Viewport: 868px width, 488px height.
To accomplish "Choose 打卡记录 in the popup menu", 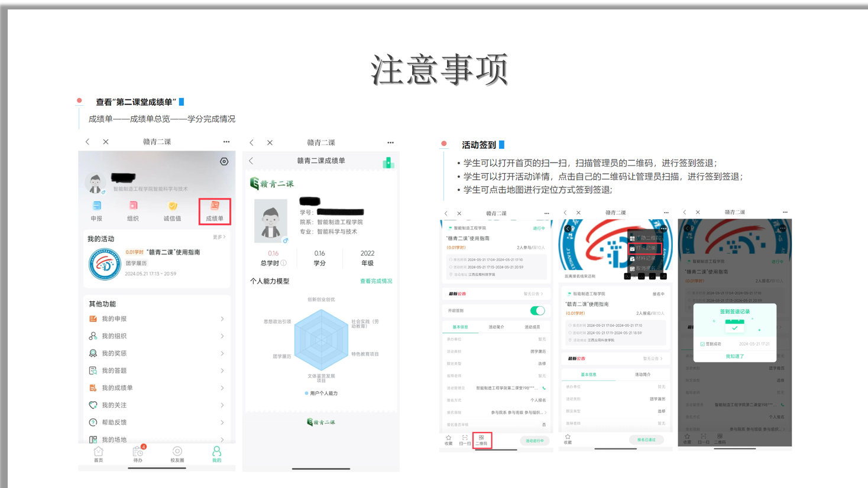I will pos(645,248).
